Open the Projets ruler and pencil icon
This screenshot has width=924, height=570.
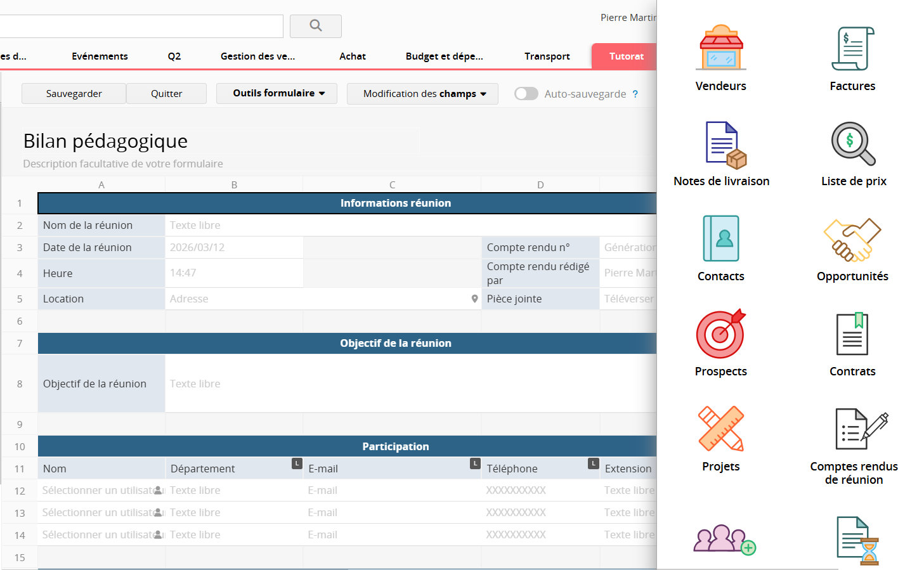pos(721,429)
